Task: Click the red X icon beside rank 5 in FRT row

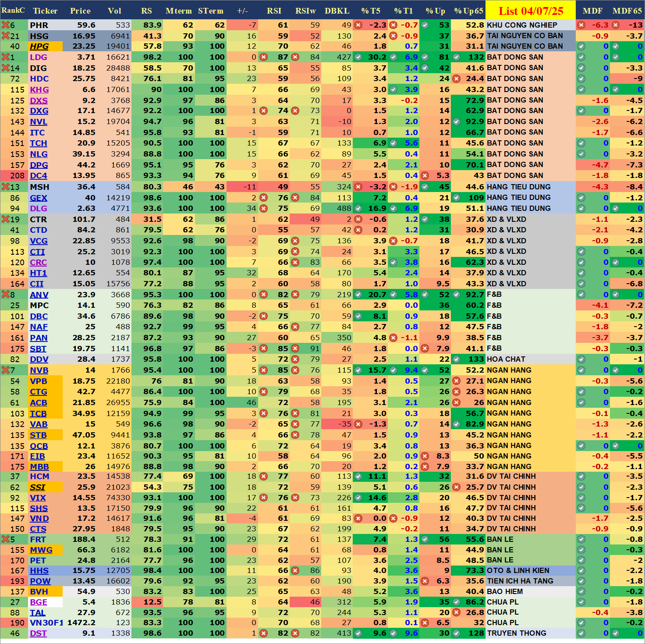Action: click(5, 539)
